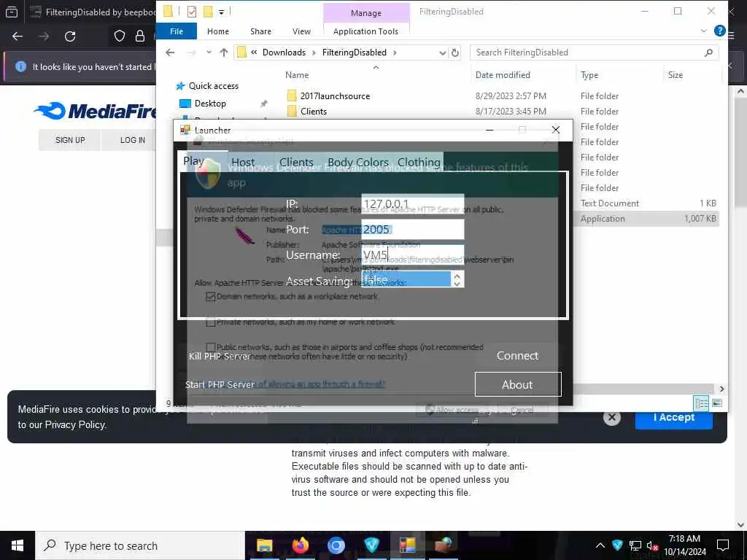The image size is (747, 560).
Task: Open the Body Colors tab in Launcher
Action: coord(358,162)
